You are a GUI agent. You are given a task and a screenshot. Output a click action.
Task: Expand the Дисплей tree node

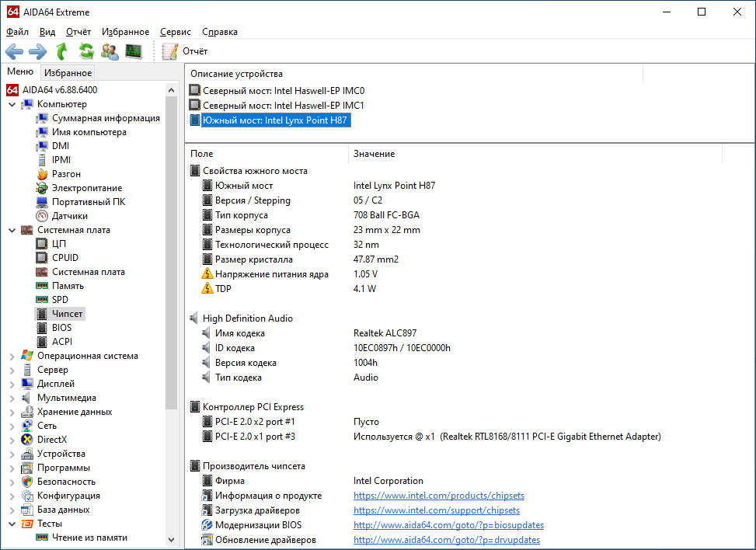pos(12,384)
